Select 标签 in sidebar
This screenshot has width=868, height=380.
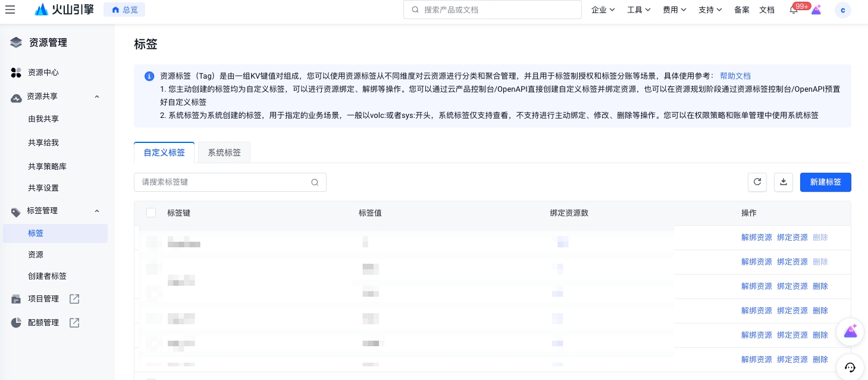[x=55, y=233]
